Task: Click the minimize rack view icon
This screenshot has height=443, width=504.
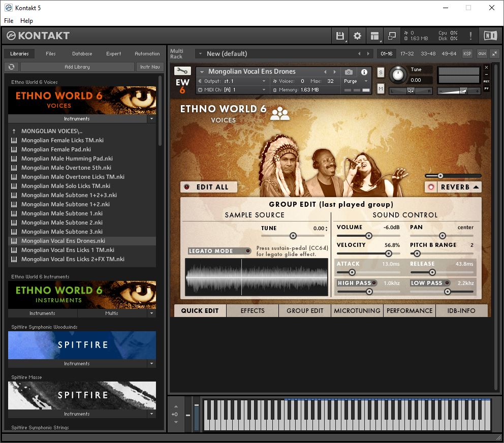Action: [392, 36]
